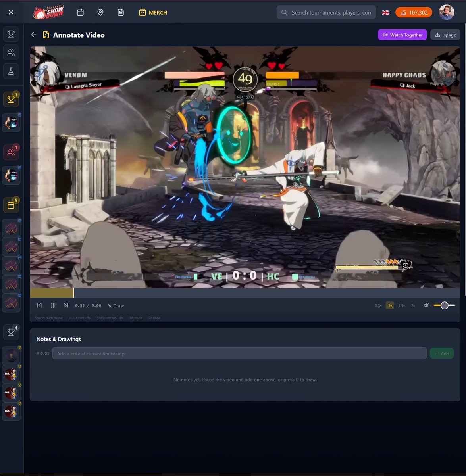The height and width of the screenshot is (476, 466).
Task: Click the 'Shift+arrows: 10s' shortcut hint
Action: tap(110, 318)
